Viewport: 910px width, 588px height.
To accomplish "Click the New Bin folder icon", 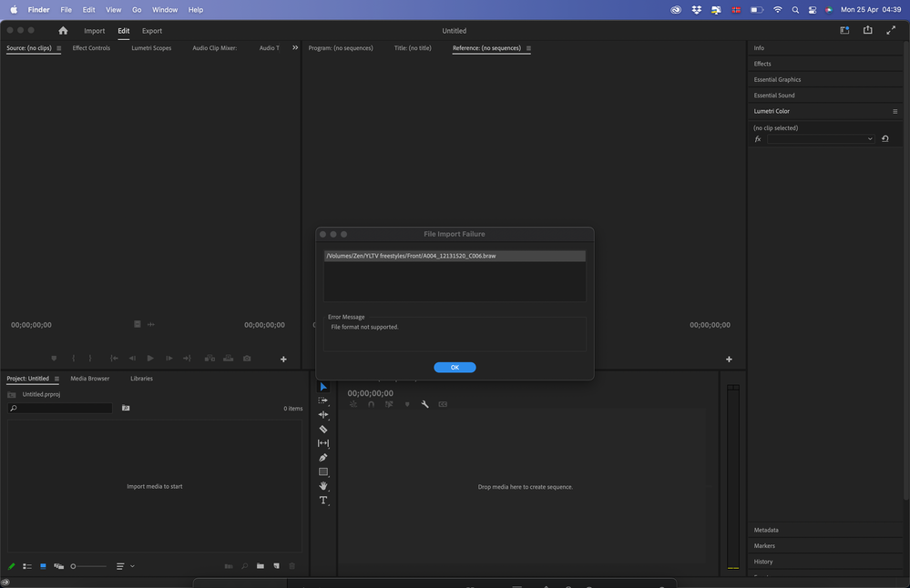I will click(x=260, y=566).
